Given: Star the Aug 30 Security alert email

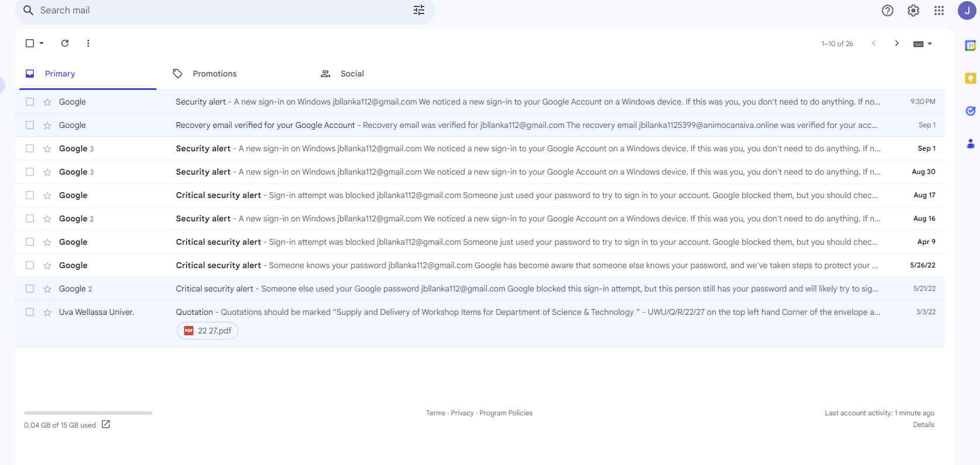Looking at the screenshot, I should click(x=47, y=172).
